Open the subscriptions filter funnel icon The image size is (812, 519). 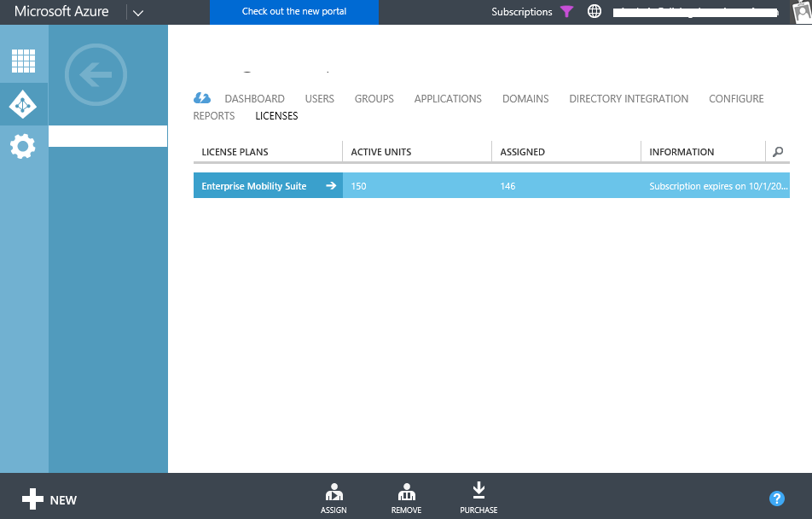coord(567,11)
